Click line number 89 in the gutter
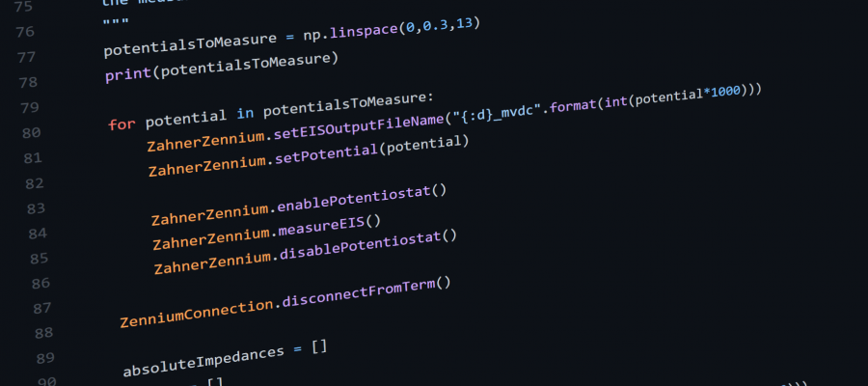 45,358
